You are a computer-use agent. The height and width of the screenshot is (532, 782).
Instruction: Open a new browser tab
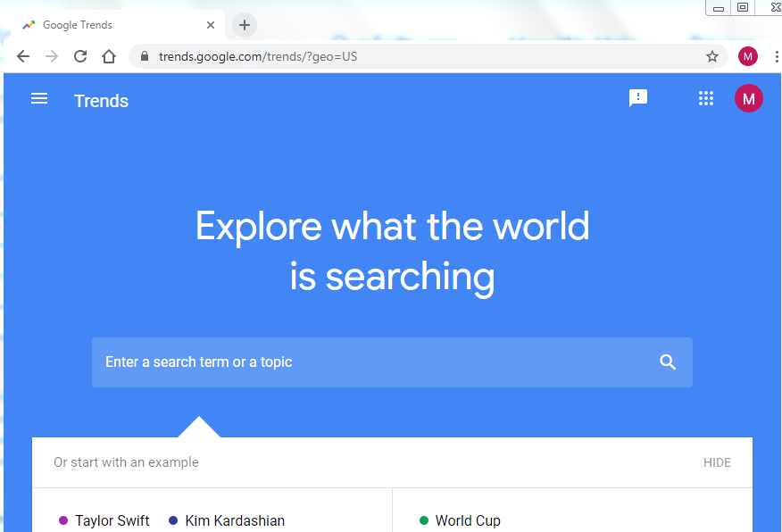pyautogui.click(x=244, y=25)
